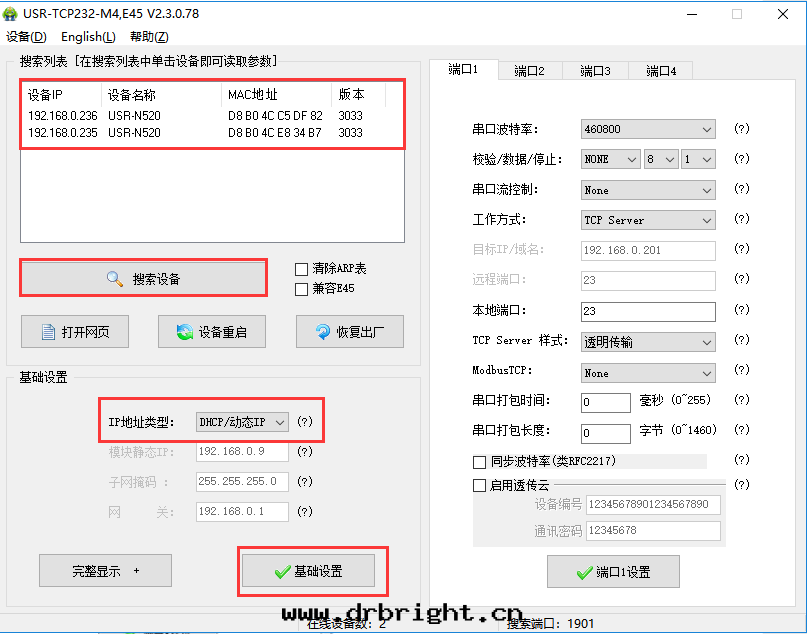Open the 串口波特率 460800 dropdown
This screenshot has width=807, height=634.
[648, 129]
